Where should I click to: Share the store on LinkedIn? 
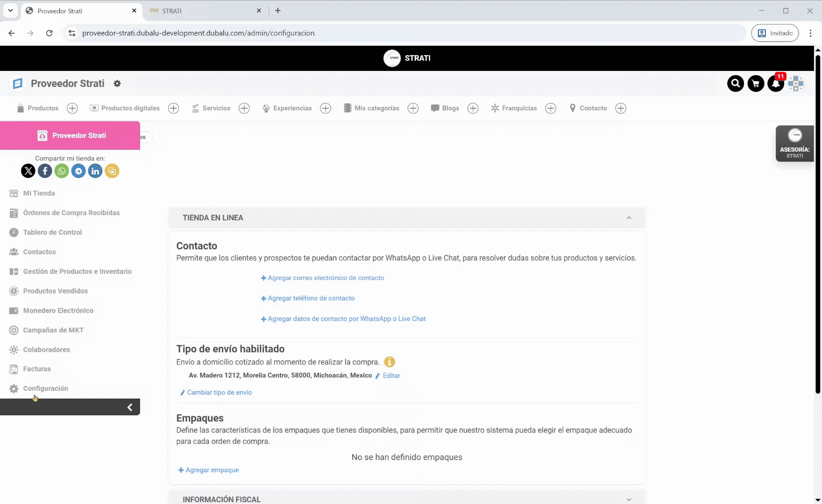pyautogui.click(x=95, y=171)
